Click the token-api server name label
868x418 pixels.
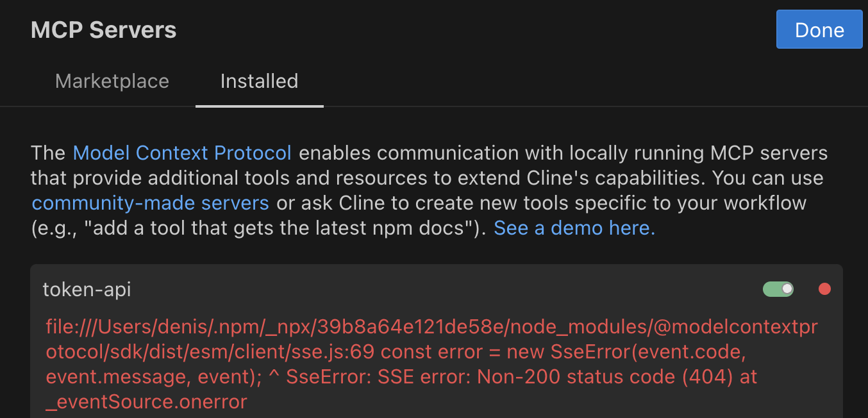87,289
